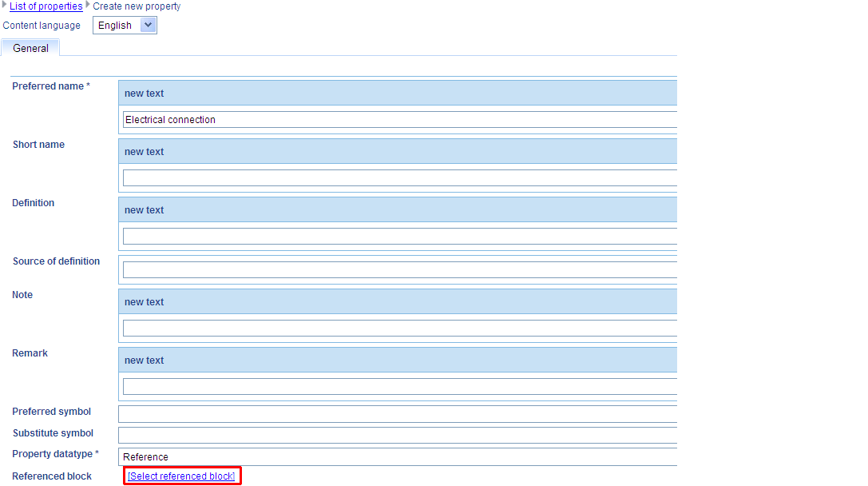This screenshot has height=486, width=868.
Task: Click the Preferred symbol field
Action: pos(399,414)
